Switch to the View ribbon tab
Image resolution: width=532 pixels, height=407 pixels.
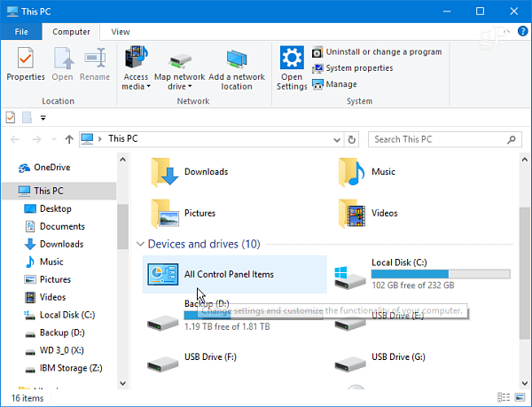pyautogui.click(x=120, y=32)
